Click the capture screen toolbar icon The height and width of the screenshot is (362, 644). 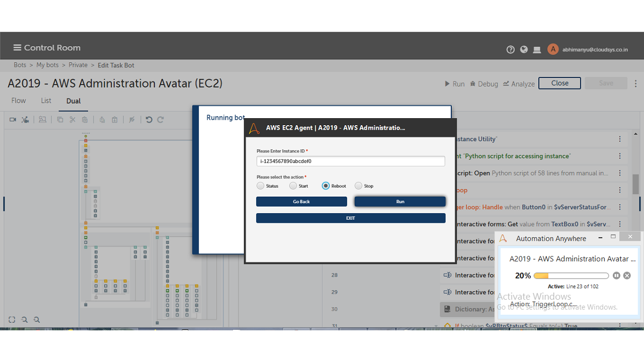(x=42, y=120)
